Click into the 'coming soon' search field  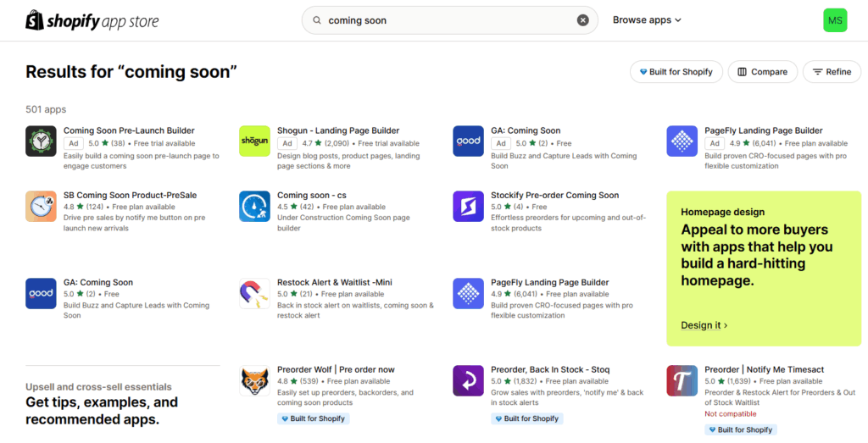pyautogui.click(x=449, y=20)
